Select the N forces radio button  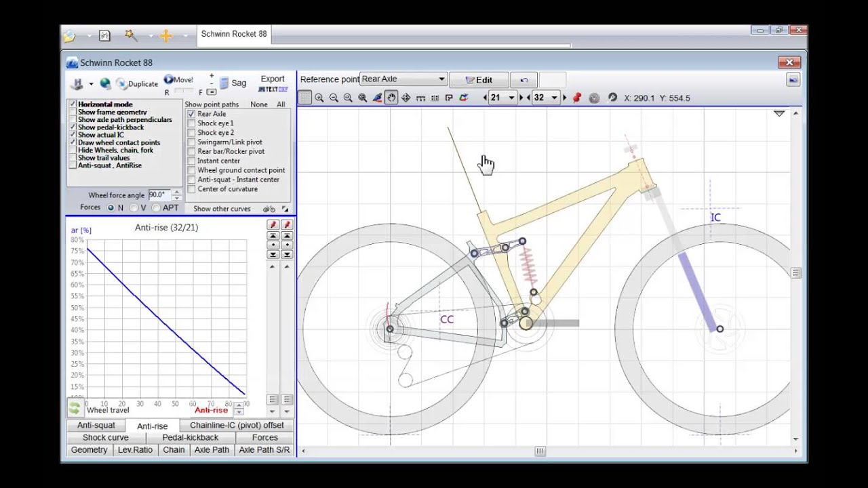point(111,208)
